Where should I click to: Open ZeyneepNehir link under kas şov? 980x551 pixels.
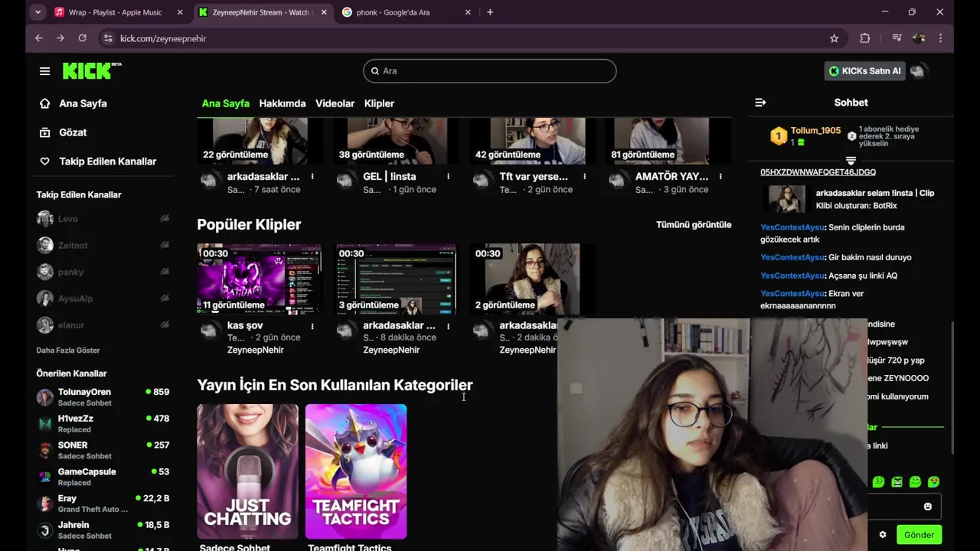[x=255, y=350]
